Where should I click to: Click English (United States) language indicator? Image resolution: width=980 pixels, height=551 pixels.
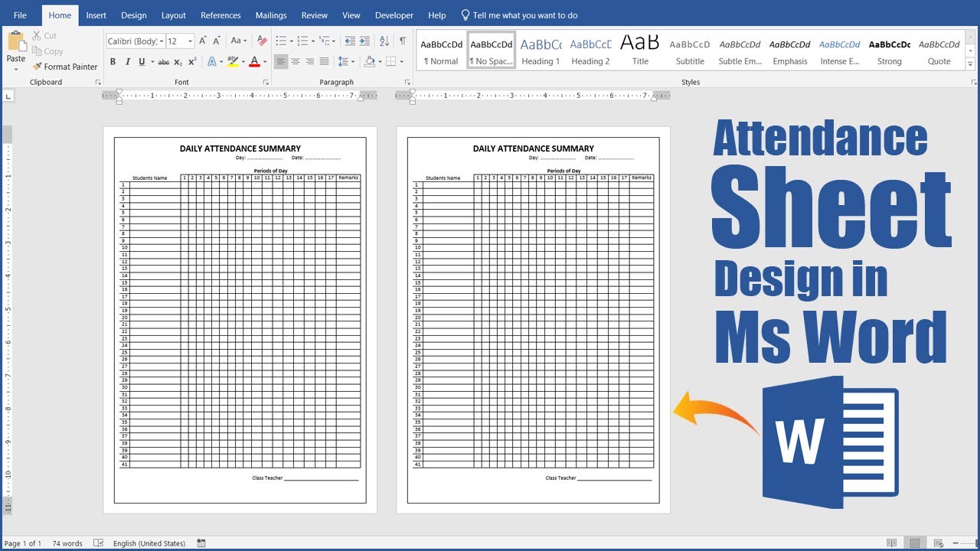click(x=149, y=543)
